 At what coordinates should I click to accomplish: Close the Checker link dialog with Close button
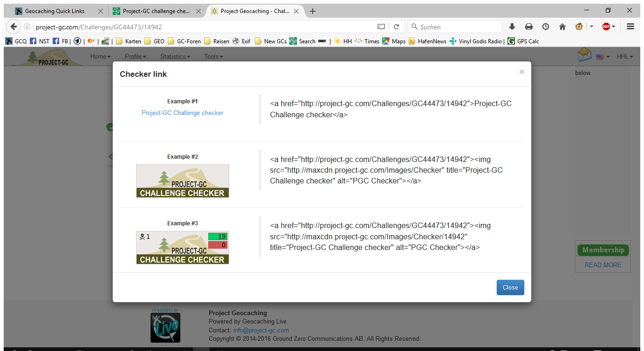tap(510, 287)
